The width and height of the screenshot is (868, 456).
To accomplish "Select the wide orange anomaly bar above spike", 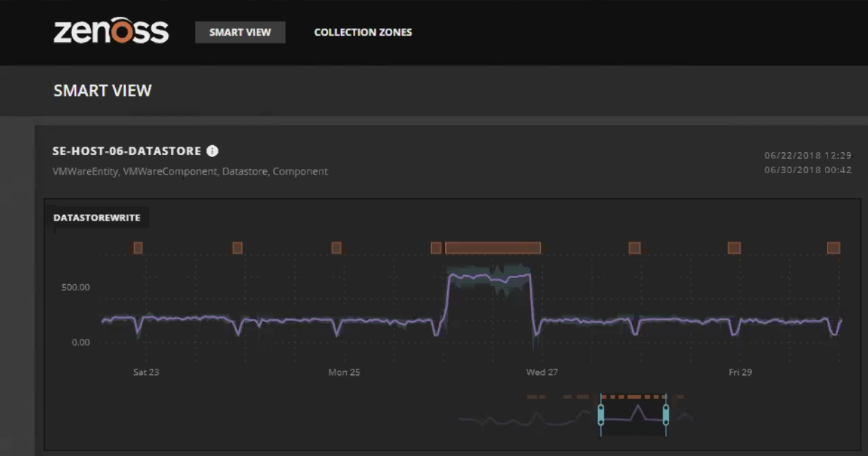I will tap(493, 248).
